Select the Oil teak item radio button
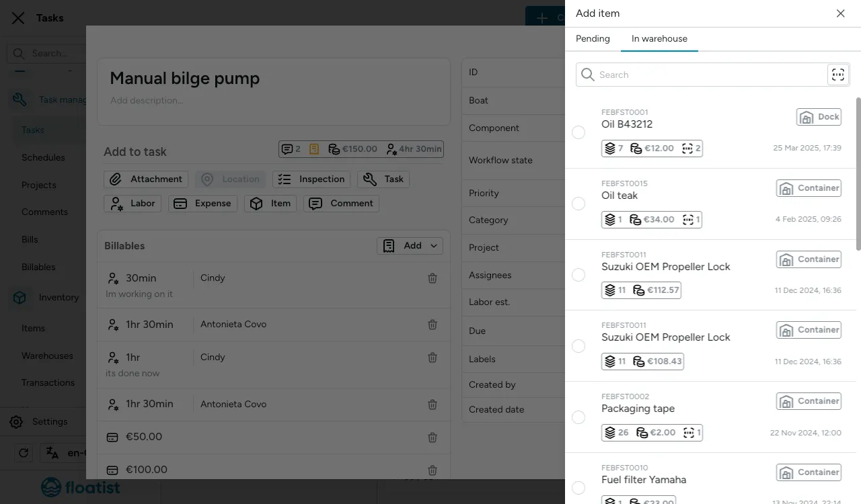 tap(578, 204)
